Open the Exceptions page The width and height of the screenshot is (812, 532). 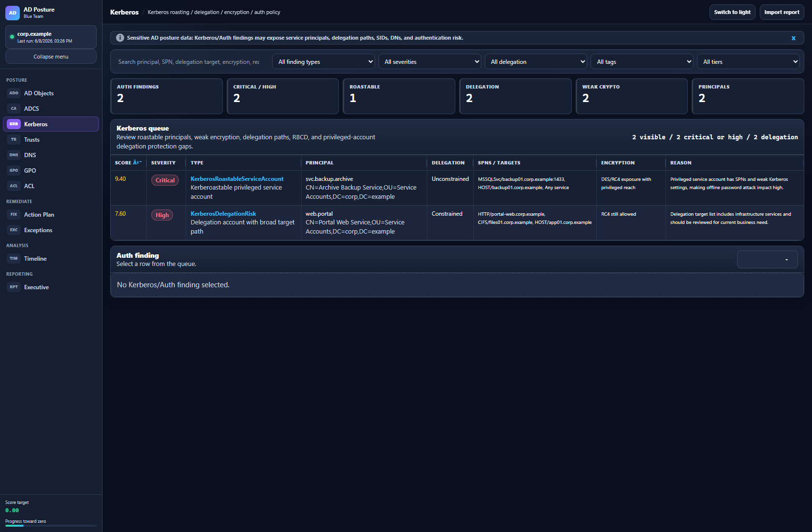click(x=51, y=230)
